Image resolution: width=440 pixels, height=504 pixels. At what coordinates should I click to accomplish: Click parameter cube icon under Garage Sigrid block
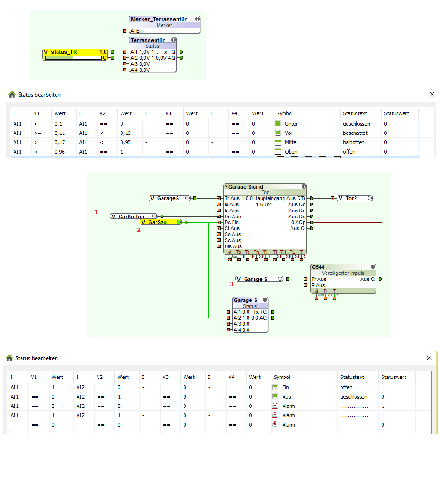point(229,252)
